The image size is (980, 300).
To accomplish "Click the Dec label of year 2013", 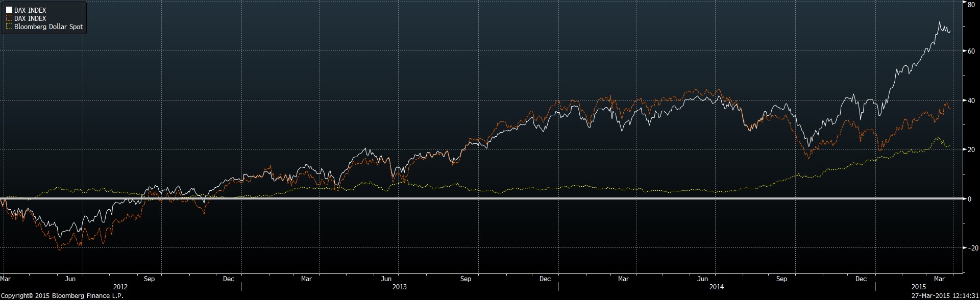I will tap(545, 279).
